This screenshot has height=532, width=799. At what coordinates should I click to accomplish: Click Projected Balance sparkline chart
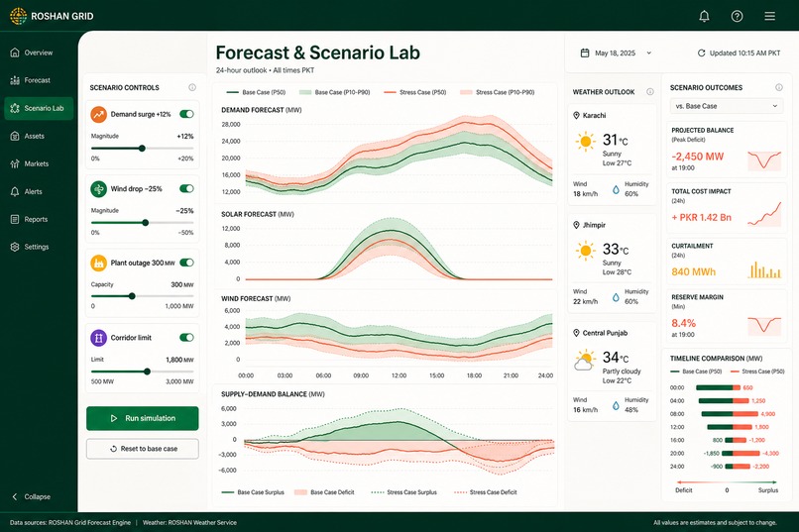tap(764, 160)
